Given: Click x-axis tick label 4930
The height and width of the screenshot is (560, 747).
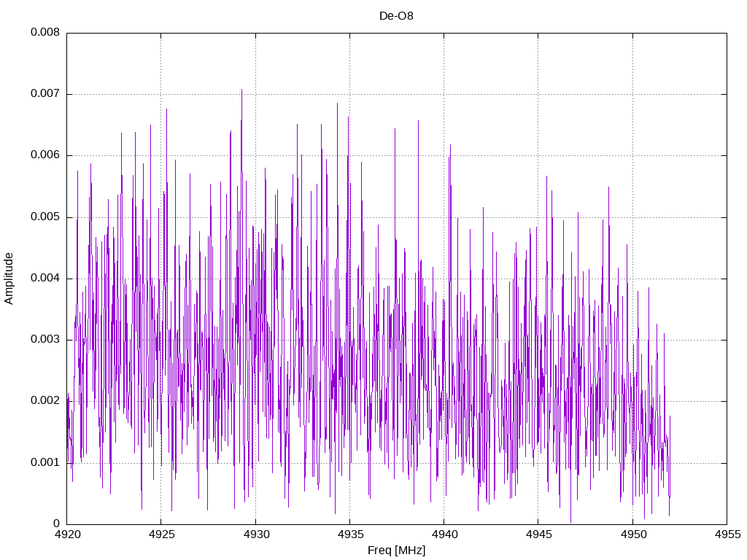Looking at the screenshot, I should [256, 534].
